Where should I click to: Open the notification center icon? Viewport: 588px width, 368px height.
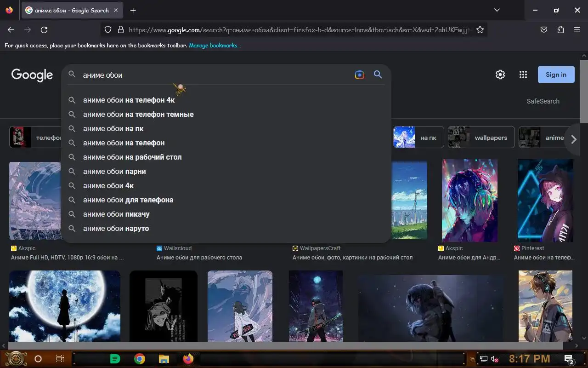569,359
